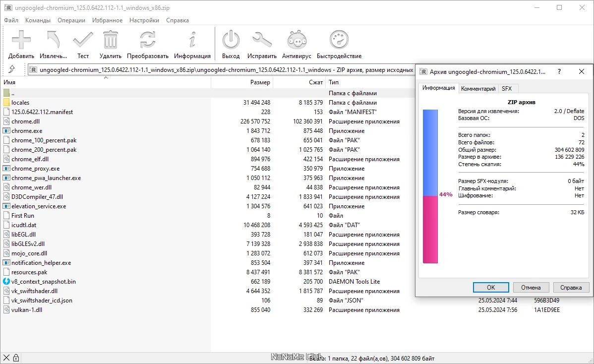Sort list by Сжат column header

click(x=299, y=82)
